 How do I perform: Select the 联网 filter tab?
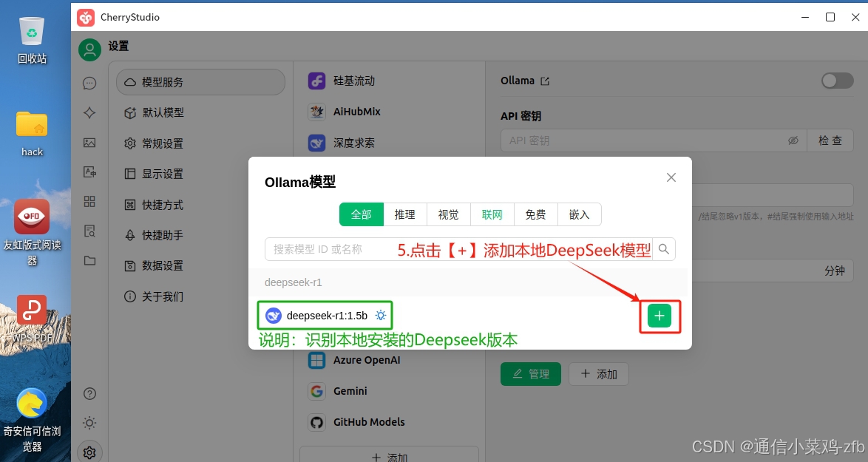click(492, 214)
